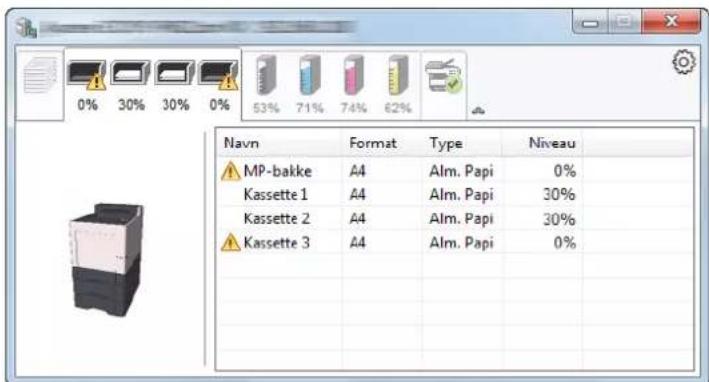Click the 0% level of Kassette 3

click(x=564, y=243)
